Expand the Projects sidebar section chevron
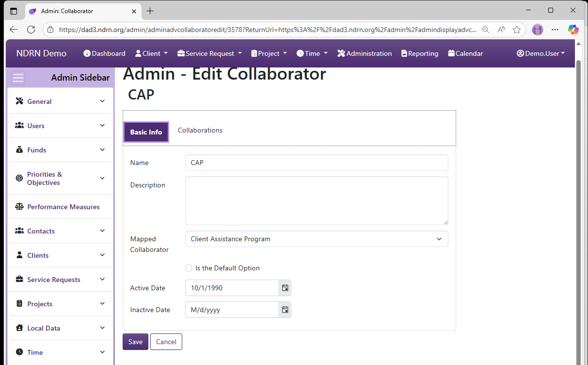Screen dimensions: 588x365 pyautogui.click(x=102, y=303)
